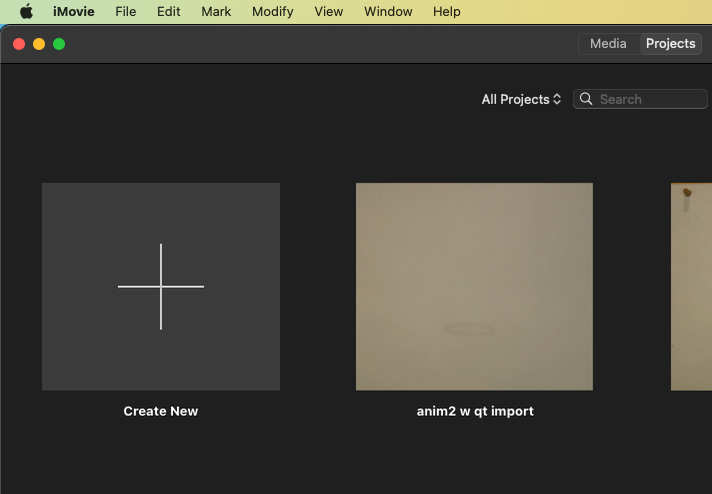Switch to the Projects tab
The image size is (712, 494).
click(x=671, y=44)
